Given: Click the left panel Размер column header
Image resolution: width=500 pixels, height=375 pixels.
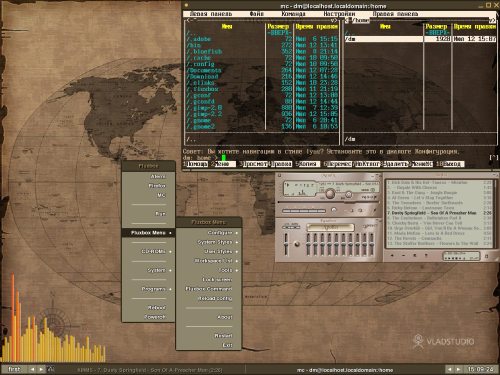Looking at the screenshot, I should [x=278, y=26].
